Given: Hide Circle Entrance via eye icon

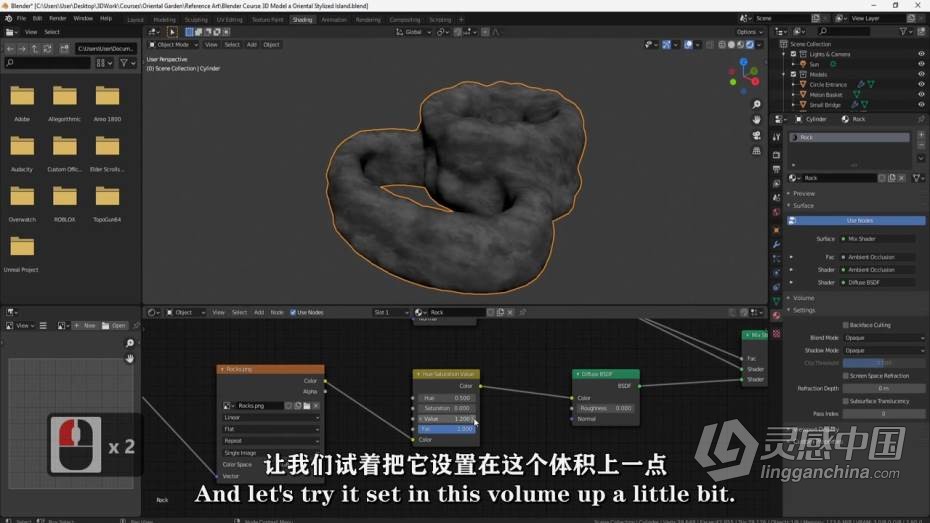Looking at the screenshot, I should click(x=921, y=85).
